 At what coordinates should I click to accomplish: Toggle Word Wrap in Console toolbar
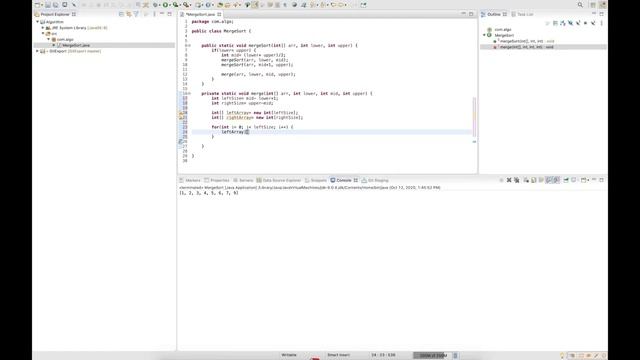coord(541,180)
